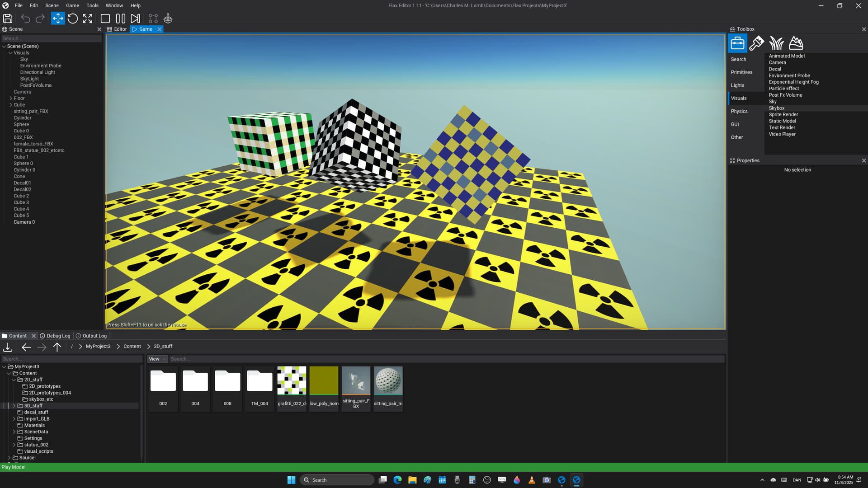Open the View dropdown in Content
Image resolution: width=868 pixels, height=488 pixels.
point(157,359)
